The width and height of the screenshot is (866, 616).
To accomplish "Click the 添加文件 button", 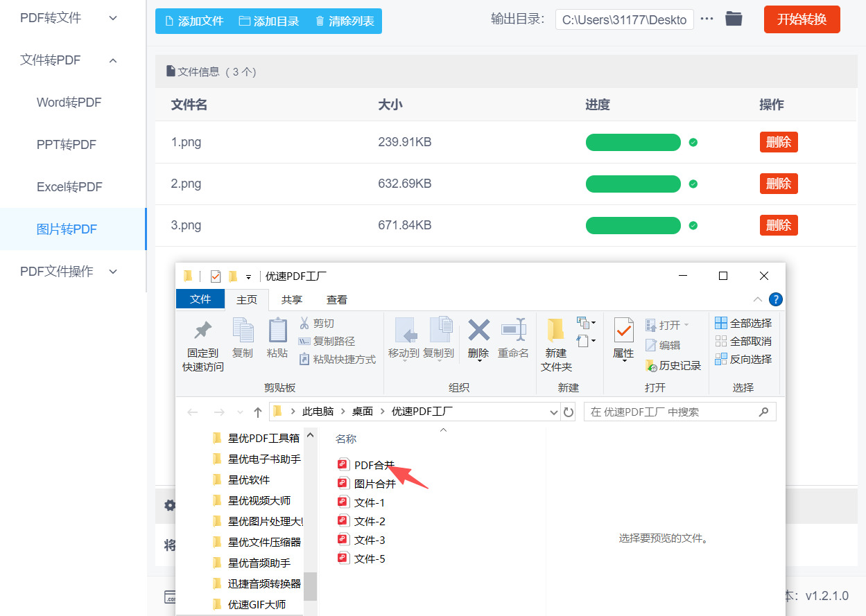I will point(193,21).
